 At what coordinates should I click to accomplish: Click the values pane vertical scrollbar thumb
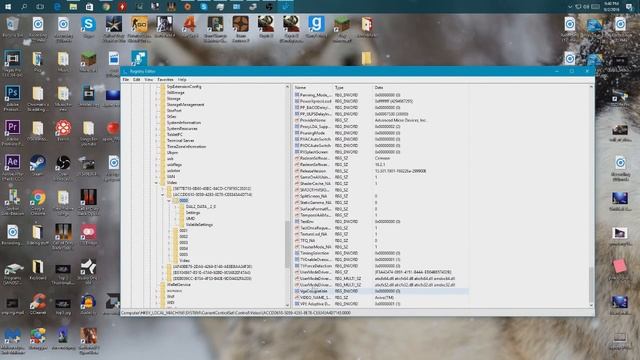click(591, 284)
